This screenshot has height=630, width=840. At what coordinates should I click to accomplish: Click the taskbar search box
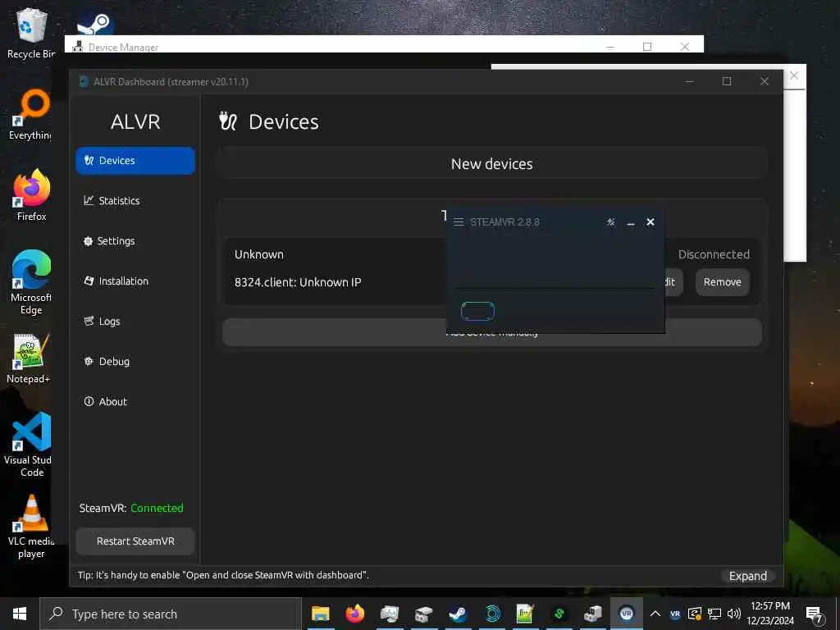[171, 614]
